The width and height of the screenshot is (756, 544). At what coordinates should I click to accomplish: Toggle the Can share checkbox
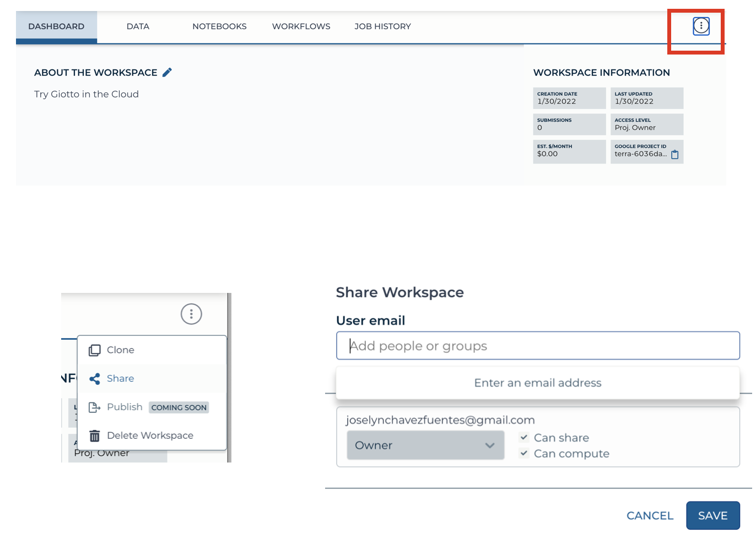pyautogui.click(x=524, y=438)
